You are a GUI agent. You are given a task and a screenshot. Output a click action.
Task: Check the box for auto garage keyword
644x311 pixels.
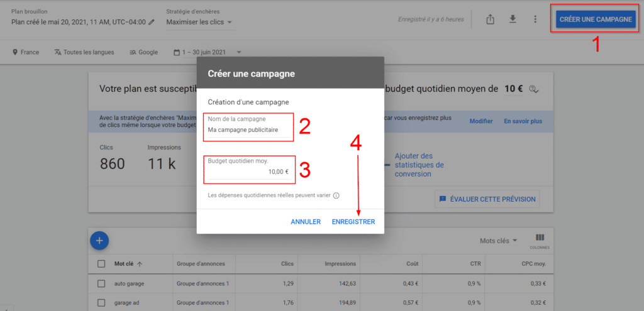click(101, 284)
